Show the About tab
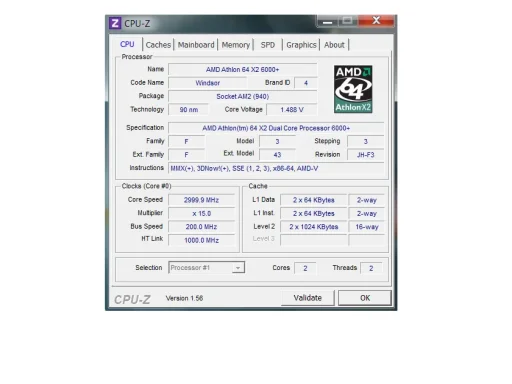512x384 pixels. pyautogui.click(x=334, y=45)
